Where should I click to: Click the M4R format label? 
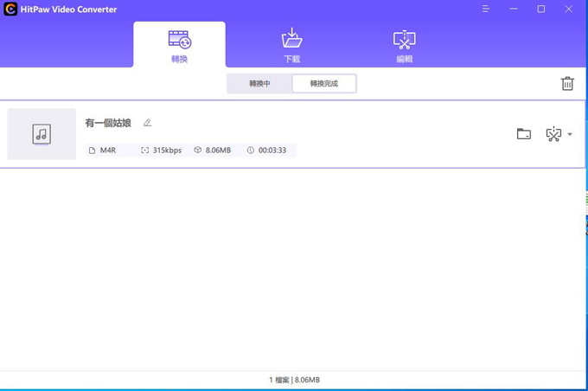click(107, 151)
